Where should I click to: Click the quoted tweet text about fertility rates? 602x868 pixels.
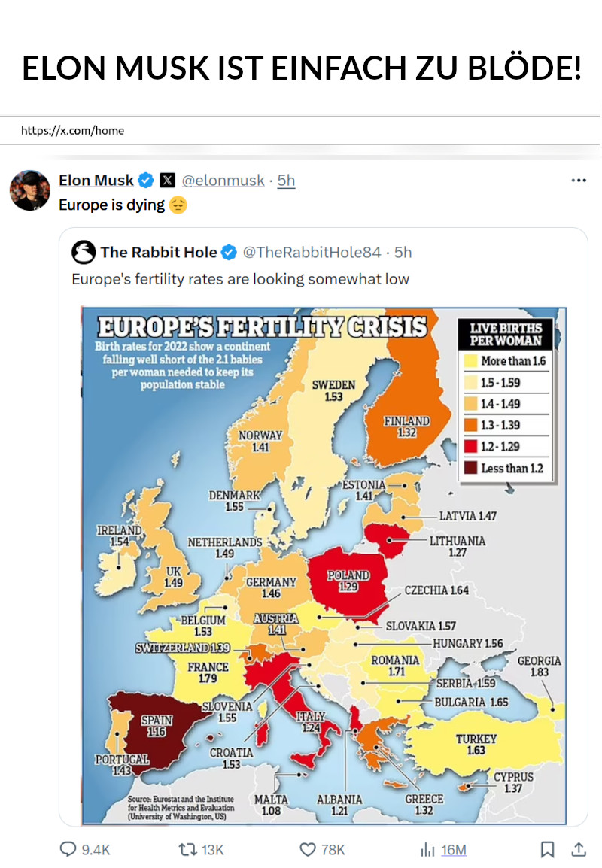click(x=240, y=279)
